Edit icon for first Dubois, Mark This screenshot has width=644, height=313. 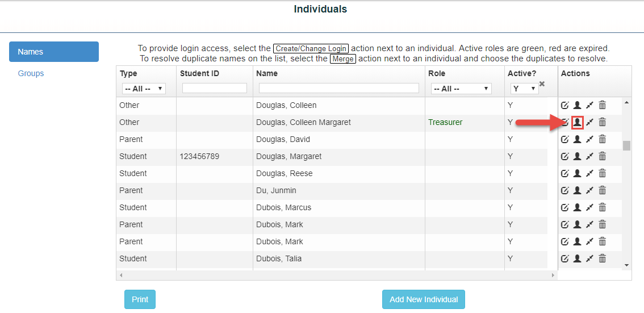564,224
